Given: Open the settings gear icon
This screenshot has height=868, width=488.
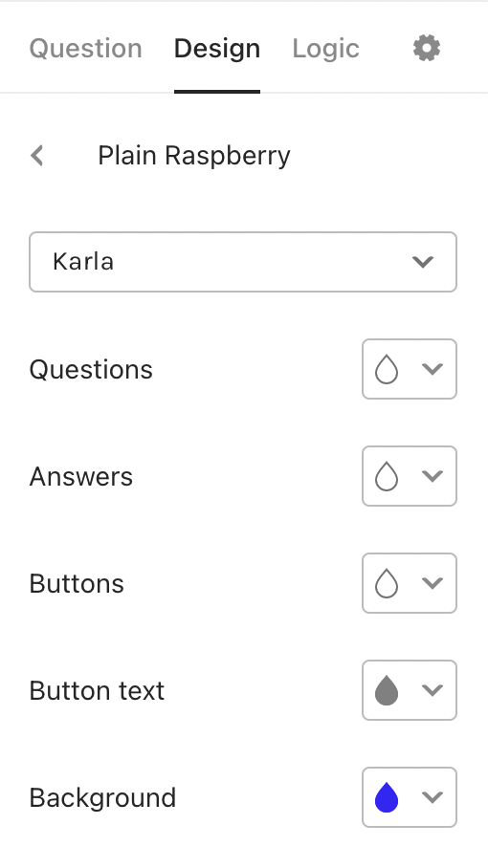Looking at the screenshot, I should [x=427, y=48].
